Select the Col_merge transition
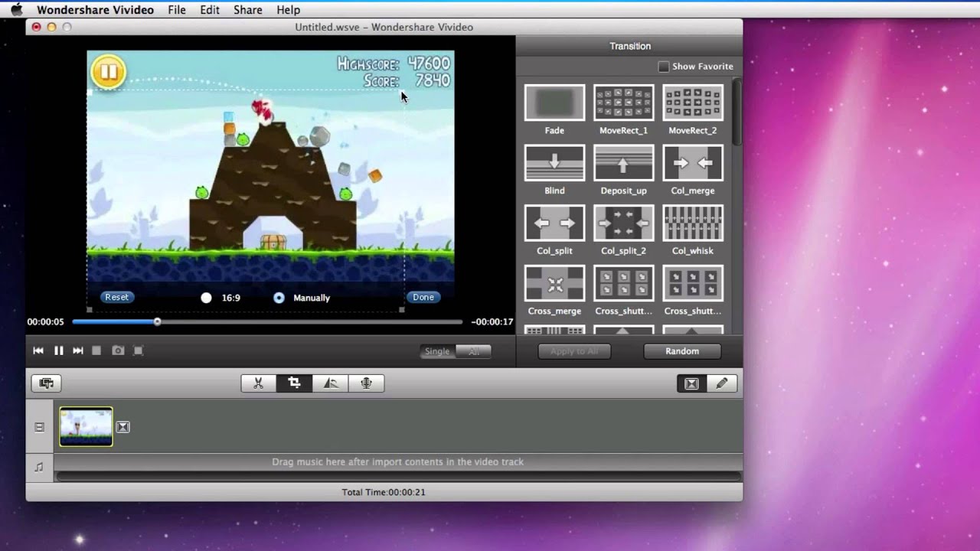980x551 pixels. 692,163
